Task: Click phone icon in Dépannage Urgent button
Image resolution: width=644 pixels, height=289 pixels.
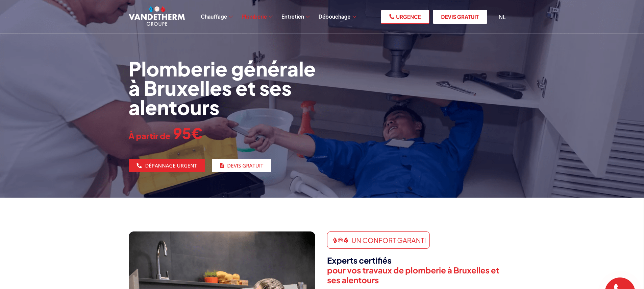Action: tap(139, 165)
